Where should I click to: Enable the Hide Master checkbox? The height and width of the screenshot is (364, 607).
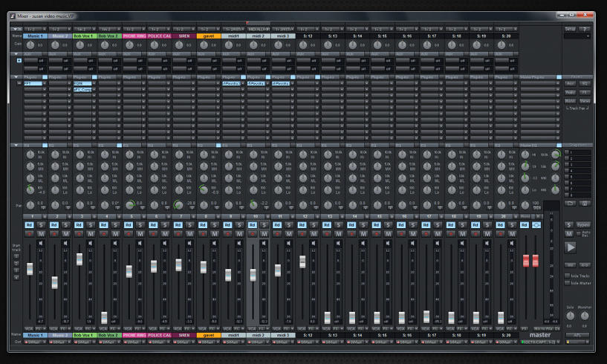(567, 283)
